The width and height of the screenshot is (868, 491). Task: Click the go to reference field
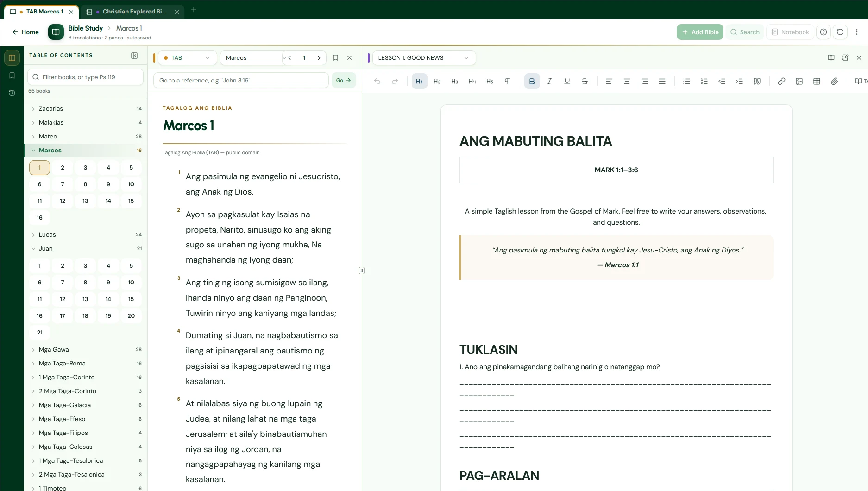click(x=241, y=80)
